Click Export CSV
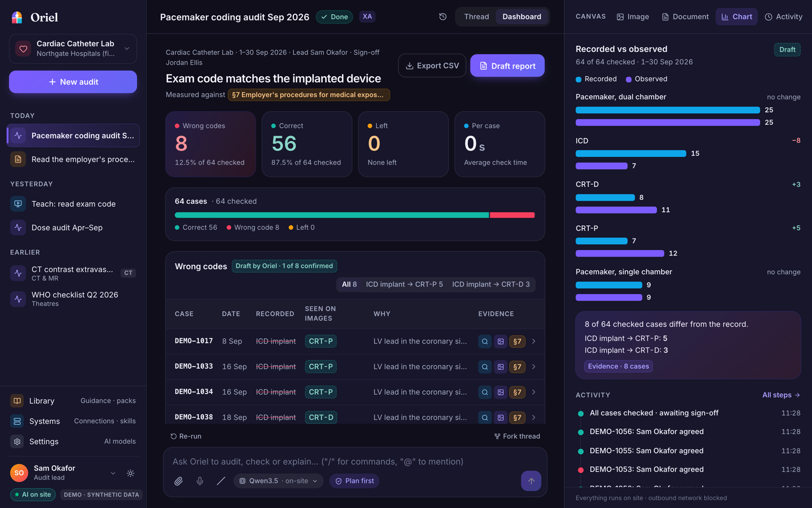 tap(432, 66)
